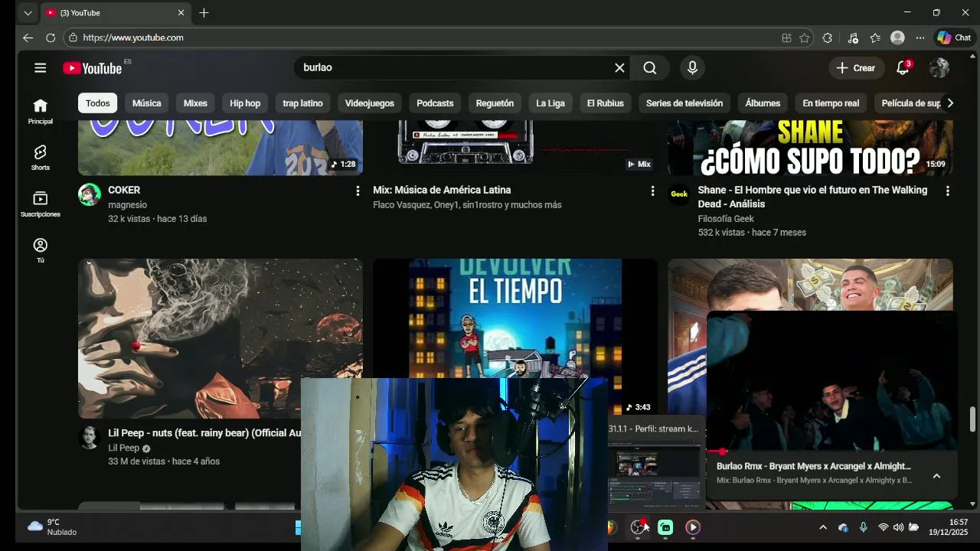The image size is (980, 551).
Task: Select the Podcasts filter chip
Action: (x=435, y=103)
